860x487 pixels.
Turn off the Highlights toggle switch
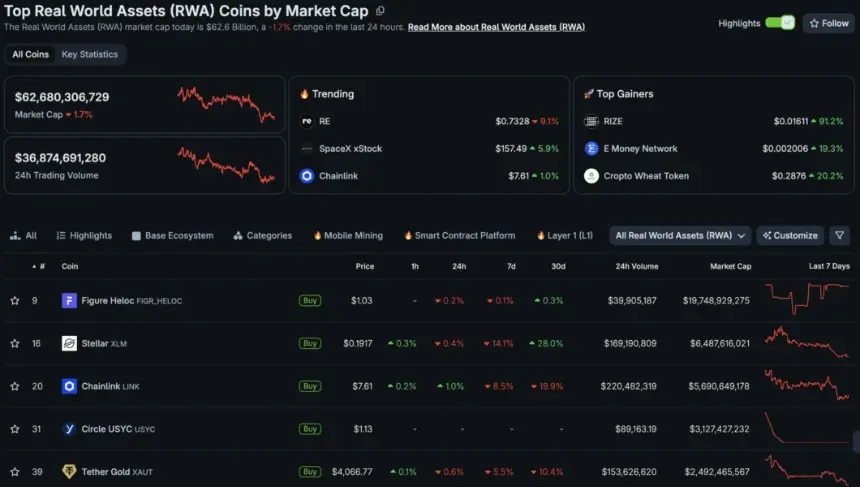pyautogui.click(x=780, y=23)
